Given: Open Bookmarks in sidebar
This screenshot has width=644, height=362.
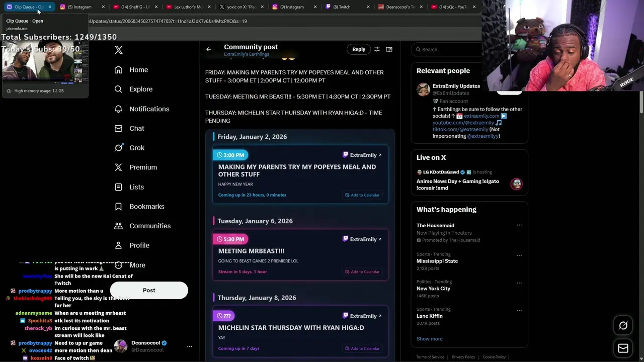Looking at the screenshot, I should pyautogui.click(x=139, y=207).
